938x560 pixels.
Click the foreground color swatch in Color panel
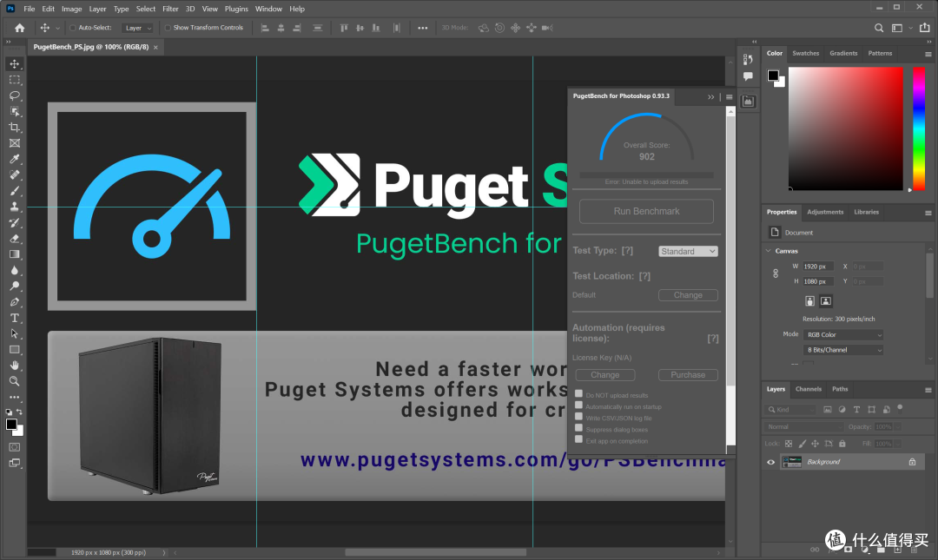coord(773,76)
